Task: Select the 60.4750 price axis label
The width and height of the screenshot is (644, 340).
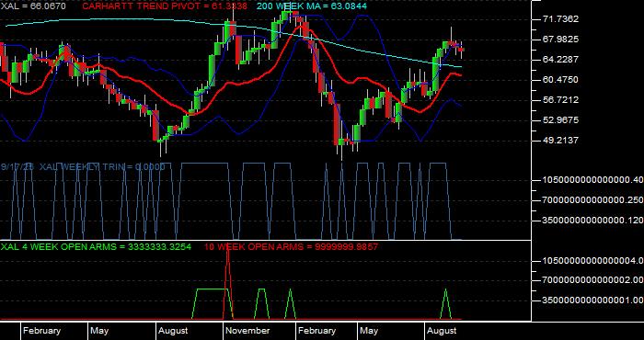Action: [x=560, y=80]
